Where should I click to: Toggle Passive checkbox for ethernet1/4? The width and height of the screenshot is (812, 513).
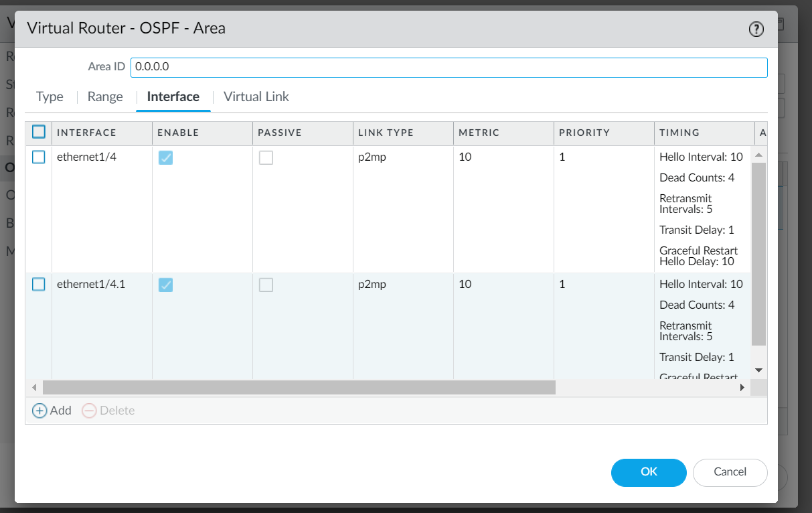(x=266, y=157)
